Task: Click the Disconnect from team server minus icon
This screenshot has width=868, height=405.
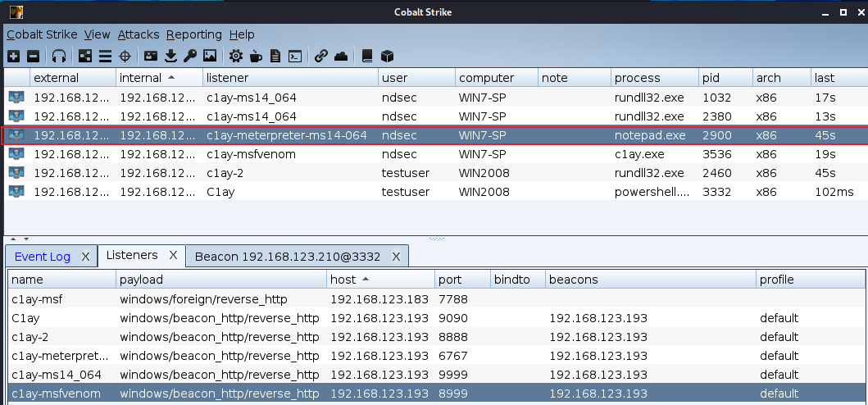Action: pyautogui.click(x=34, y=56)
